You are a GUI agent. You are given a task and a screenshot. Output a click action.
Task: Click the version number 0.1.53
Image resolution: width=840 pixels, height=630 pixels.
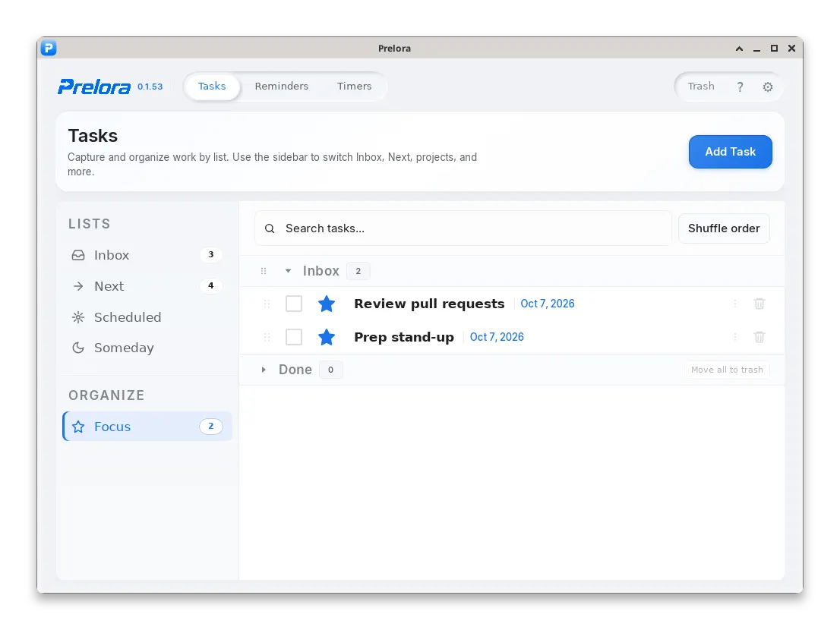150,87
